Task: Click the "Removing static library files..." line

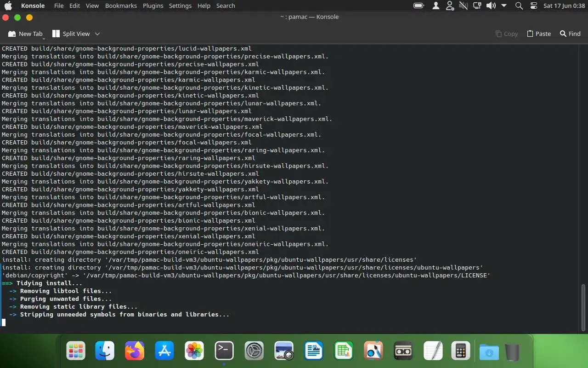Action: pos(73,307)
